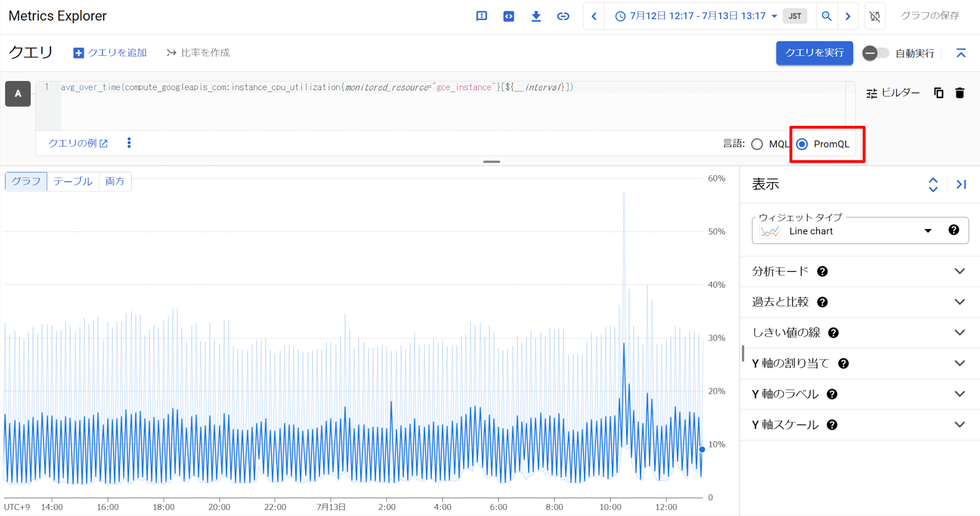
Task: Click the download icon
Action: [536, 16]
